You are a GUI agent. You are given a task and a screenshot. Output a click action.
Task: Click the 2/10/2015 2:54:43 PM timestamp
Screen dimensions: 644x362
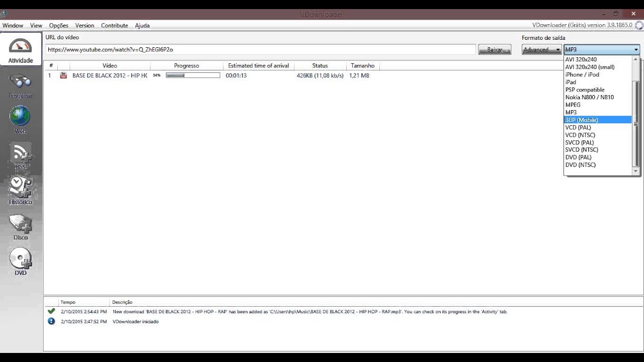click(84, 312)
